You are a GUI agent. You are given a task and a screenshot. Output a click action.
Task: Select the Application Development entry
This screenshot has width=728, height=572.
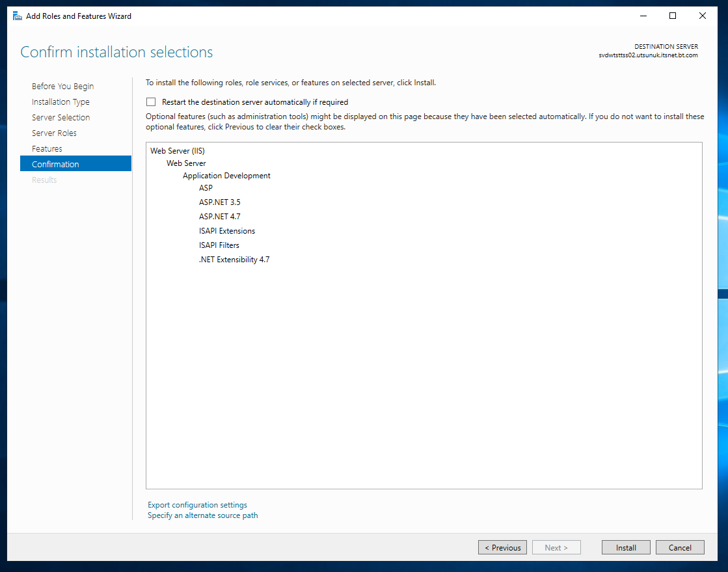tap(226, 176)
